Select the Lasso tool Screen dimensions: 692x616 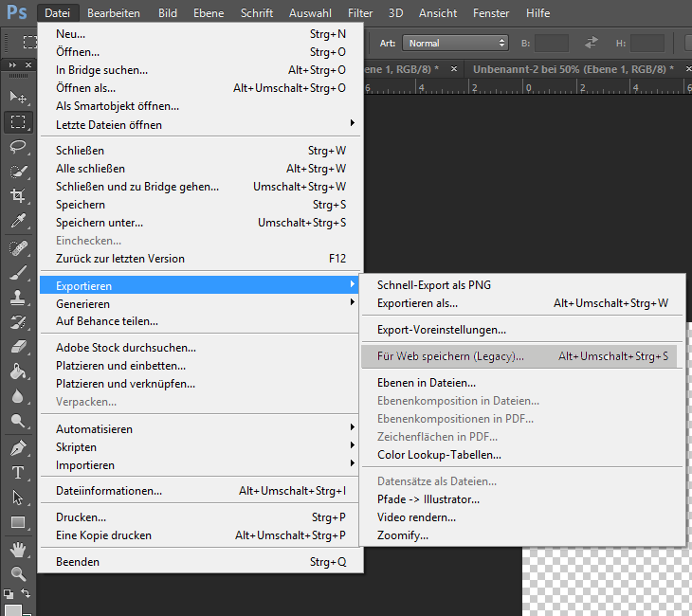point(18,147)
